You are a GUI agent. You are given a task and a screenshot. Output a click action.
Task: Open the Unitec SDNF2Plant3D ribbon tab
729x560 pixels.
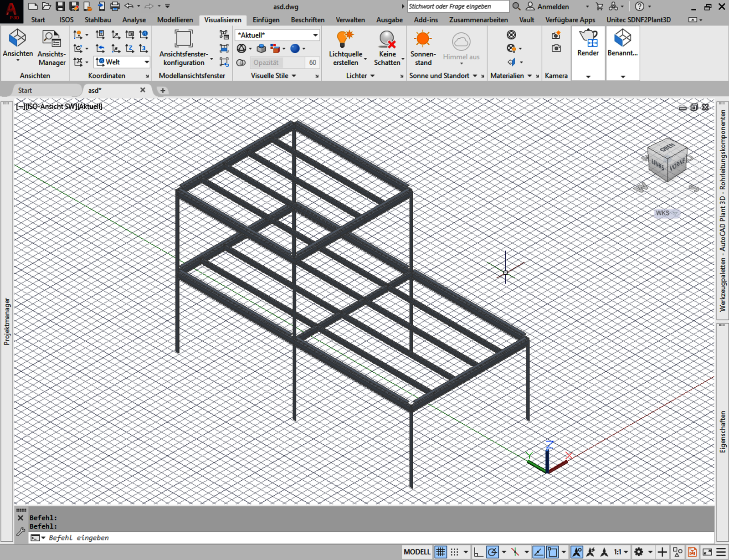[x=638, y=20]
